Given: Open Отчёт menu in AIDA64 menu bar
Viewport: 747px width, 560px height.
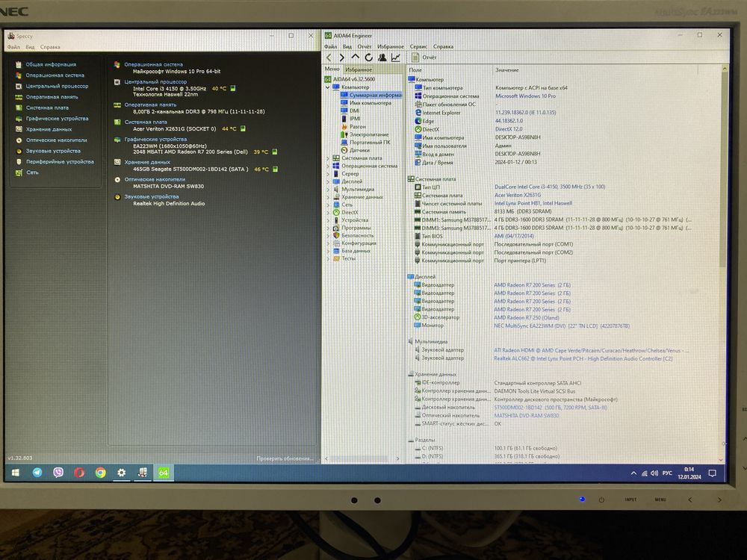Looking at the screenshot, I should pos(365,46).
